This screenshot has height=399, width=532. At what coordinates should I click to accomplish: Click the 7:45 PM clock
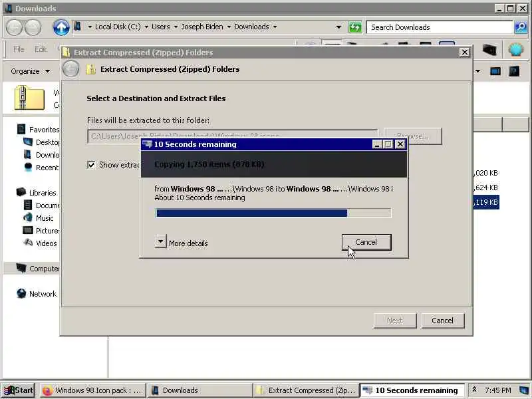(x=497, y=390)
